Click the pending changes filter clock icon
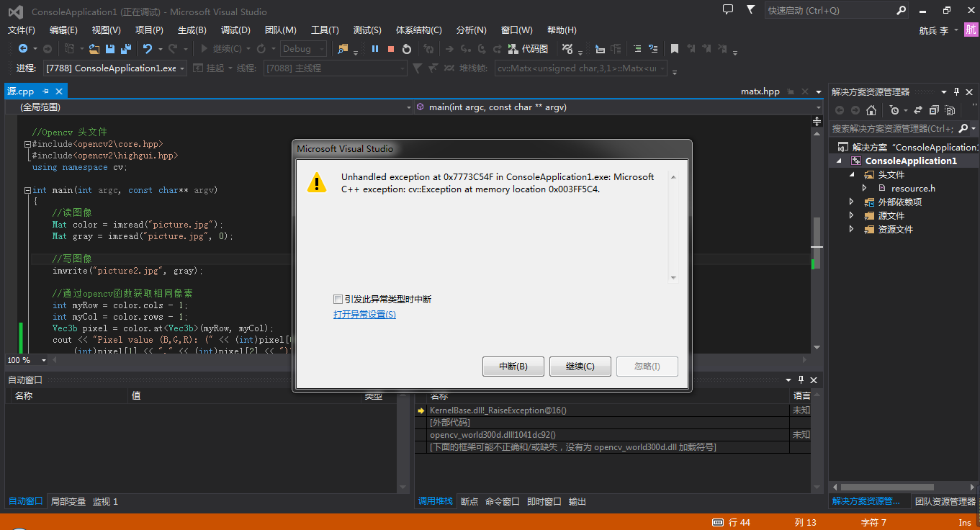This screenshot has height=530, width=980. pyautogui.click(x=894, y=110)
